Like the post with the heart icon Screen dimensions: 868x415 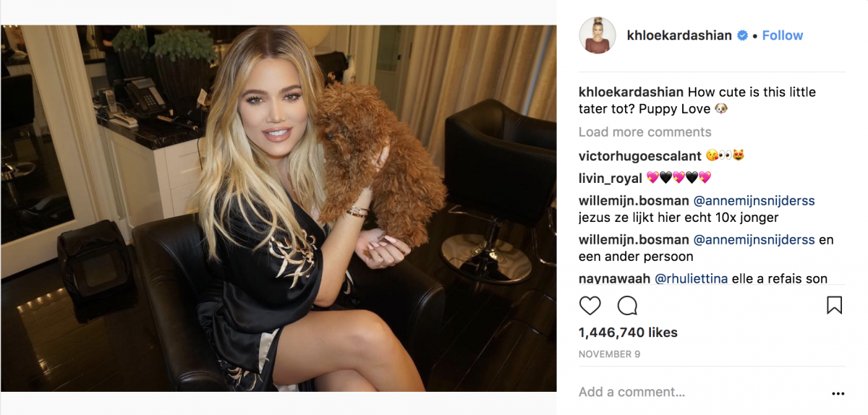point(590,305)
